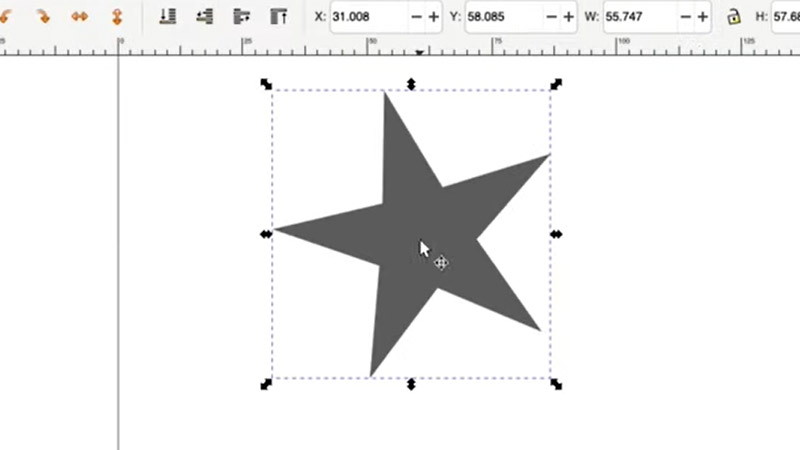This screenshot has width=800, height=450.
Task: Click the ruler label 50
Action: click(x=373, y=41)
